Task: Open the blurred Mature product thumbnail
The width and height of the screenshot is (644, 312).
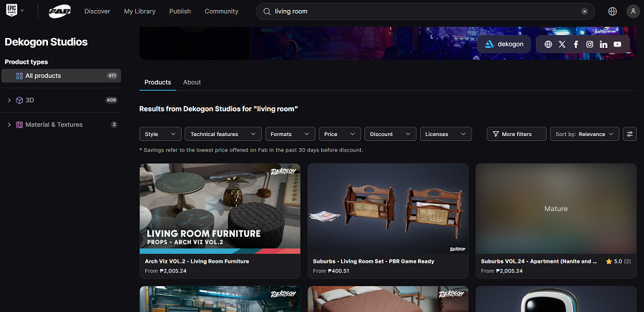Action: tap(556, 208)
